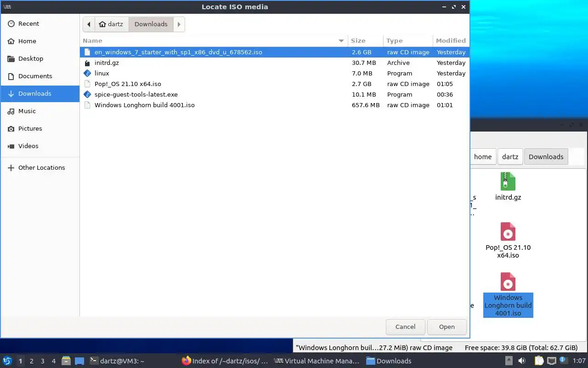Click Other Locations in the sidebar

[x=40, y=167]
